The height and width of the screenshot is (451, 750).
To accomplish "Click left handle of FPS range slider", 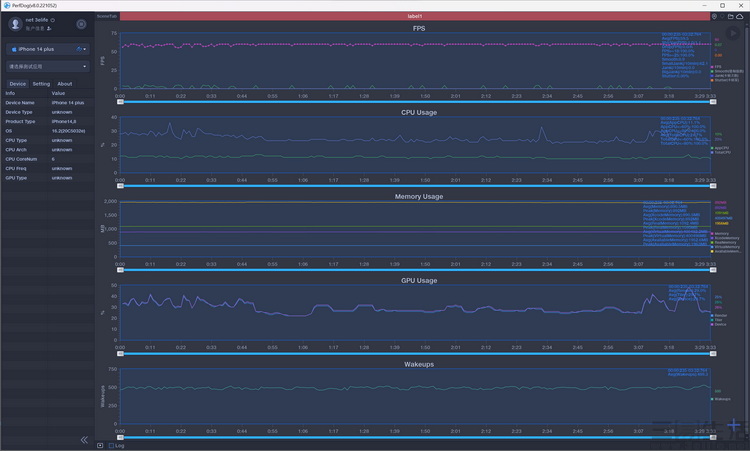I will pyautogui.click(x=121, y=102).
